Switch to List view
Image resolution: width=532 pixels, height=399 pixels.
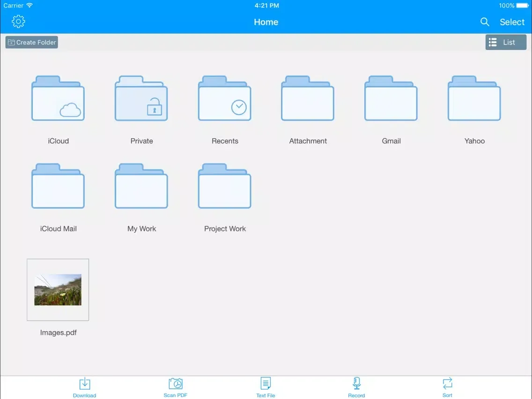(506, 42)
